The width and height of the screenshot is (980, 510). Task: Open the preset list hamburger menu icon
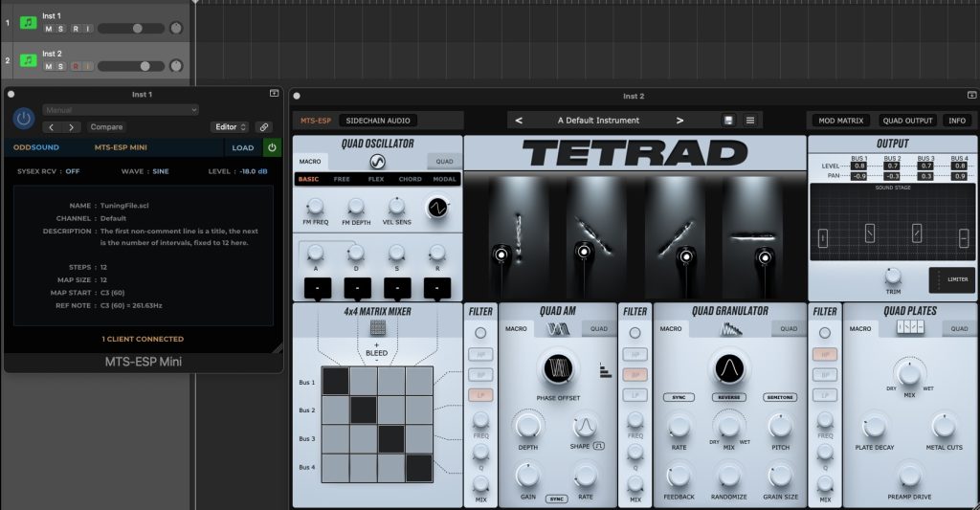pyautogui.click(x=749, y=121)
